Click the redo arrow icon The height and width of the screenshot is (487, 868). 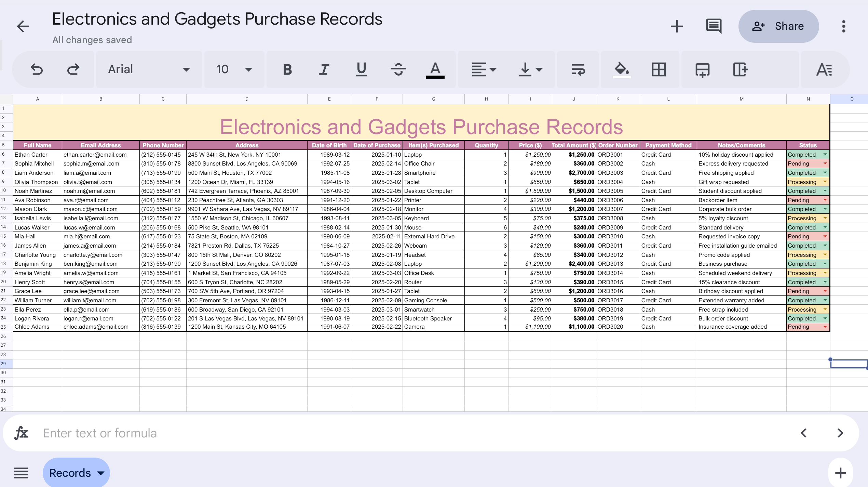pyautogui.click(x=73, y=69)
